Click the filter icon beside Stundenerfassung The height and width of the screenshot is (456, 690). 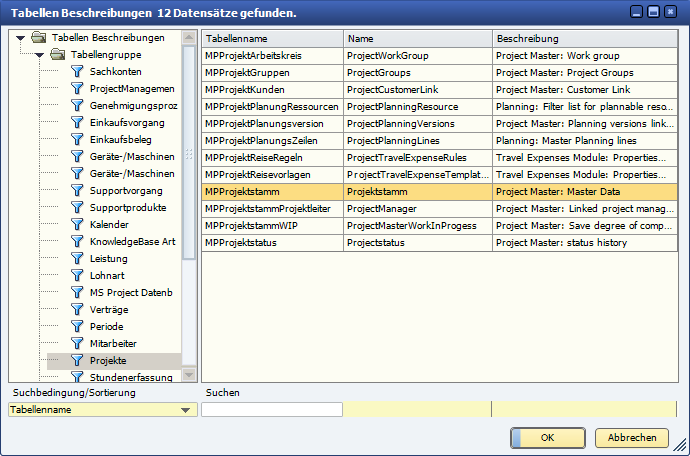pos(77,377)
